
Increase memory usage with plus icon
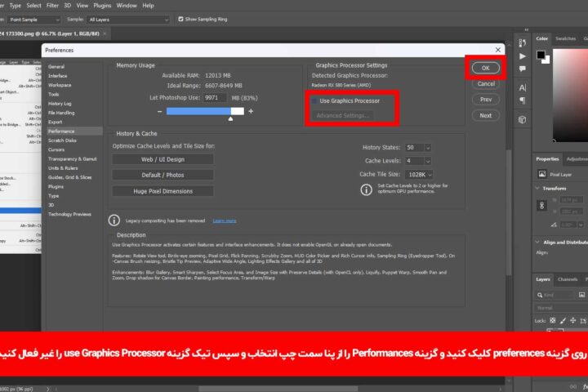(x=251, y=111)
